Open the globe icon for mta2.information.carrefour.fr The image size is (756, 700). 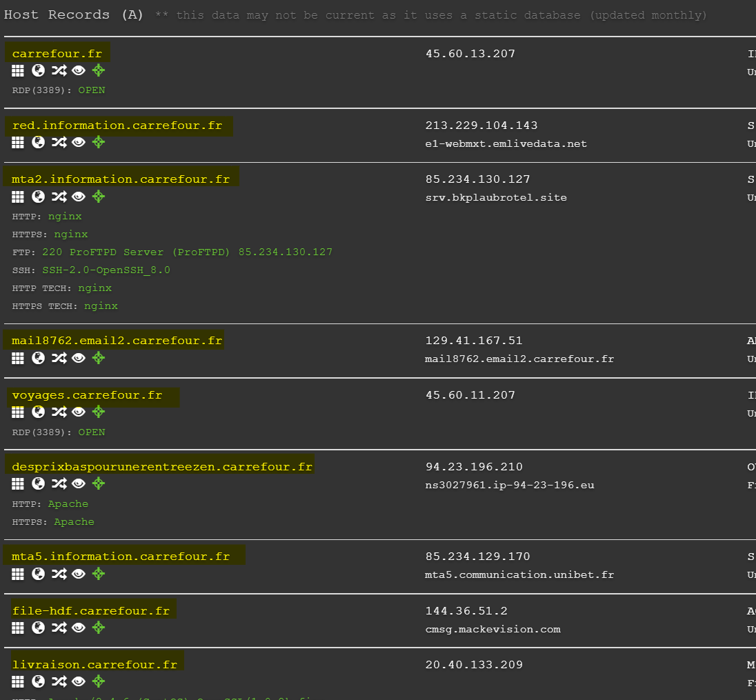[x=38, y=197]
